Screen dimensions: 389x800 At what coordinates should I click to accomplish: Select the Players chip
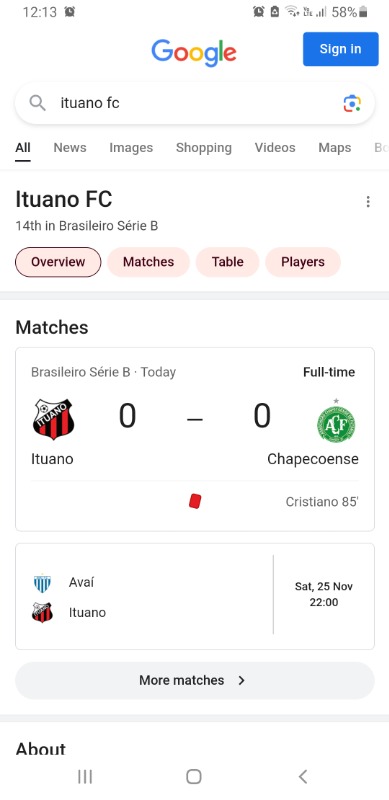303,262
